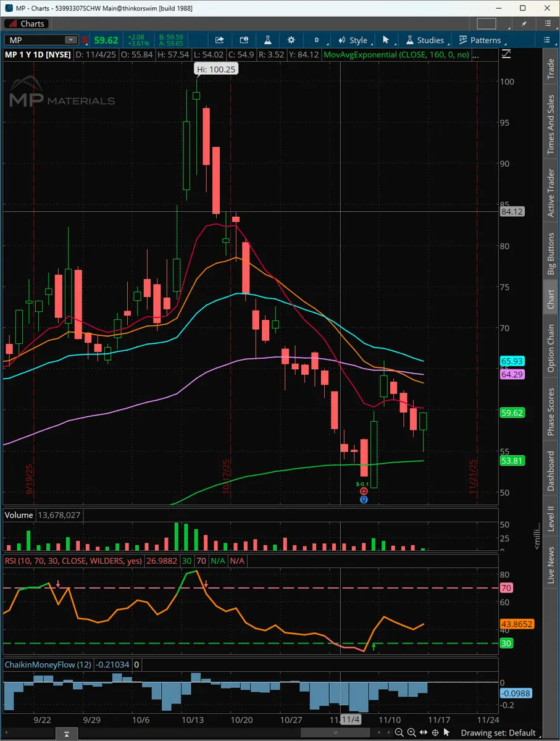The height and width of the screenshot is (741, 560).
Task: Click the green 59.62 last price label
Action: 512,413
